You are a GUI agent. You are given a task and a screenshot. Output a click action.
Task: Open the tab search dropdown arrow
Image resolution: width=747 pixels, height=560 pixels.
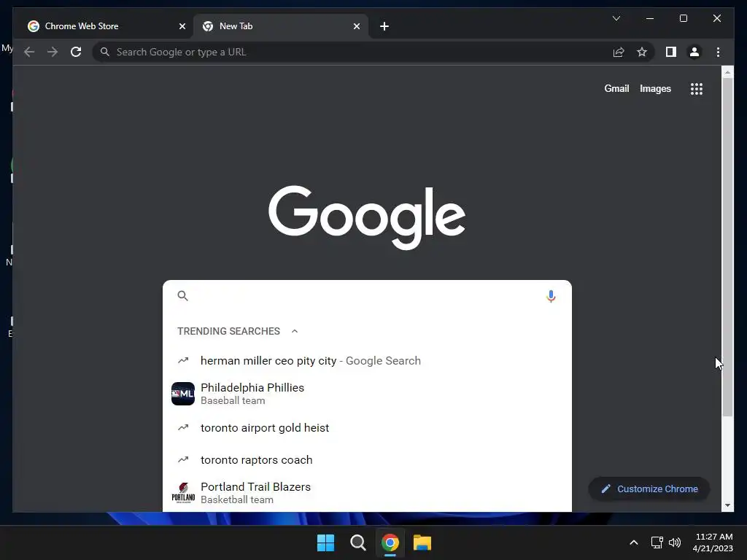(x=616, y=18)
